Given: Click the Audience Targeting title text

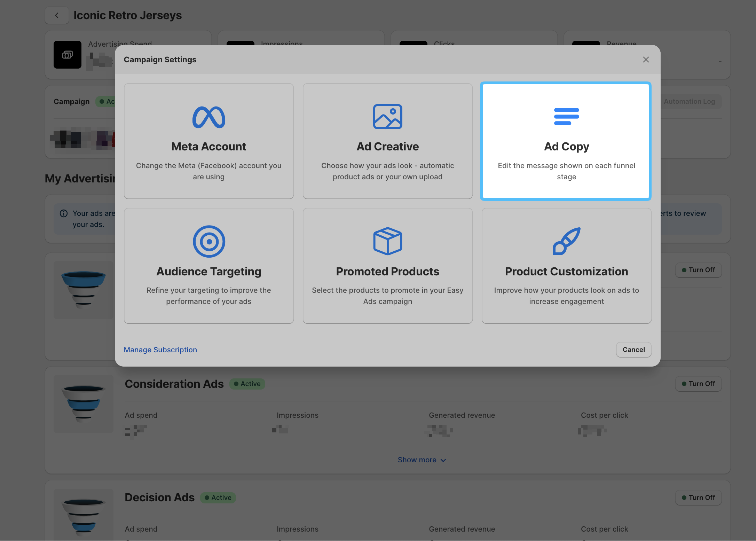Looking at the screenshot, I should pos(209,272).
